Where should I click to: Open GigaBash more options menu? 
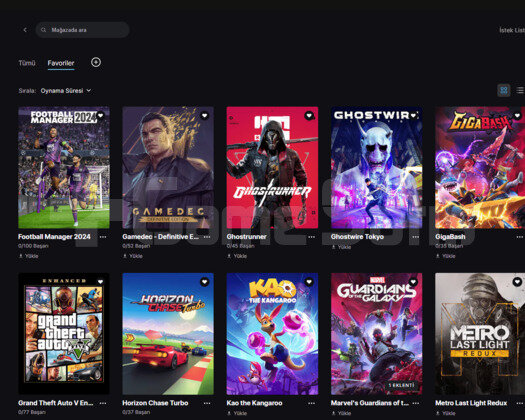click(520, 237)
